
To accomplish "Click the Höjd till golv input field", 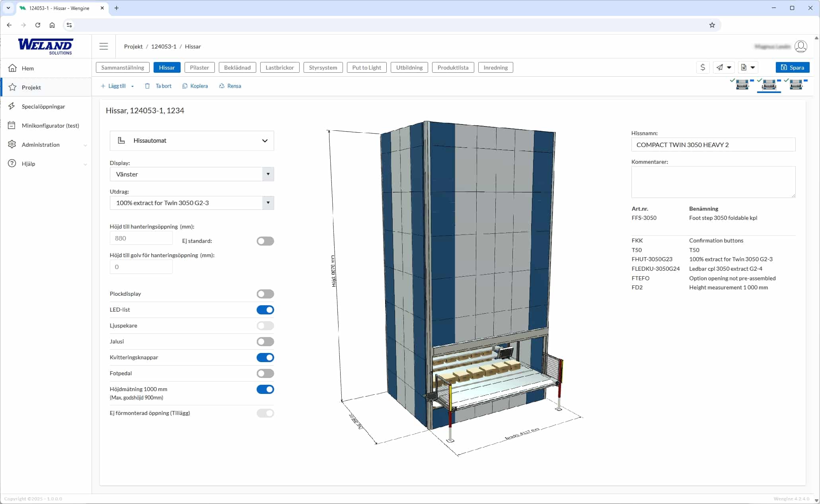I will [x=141, y=267].
